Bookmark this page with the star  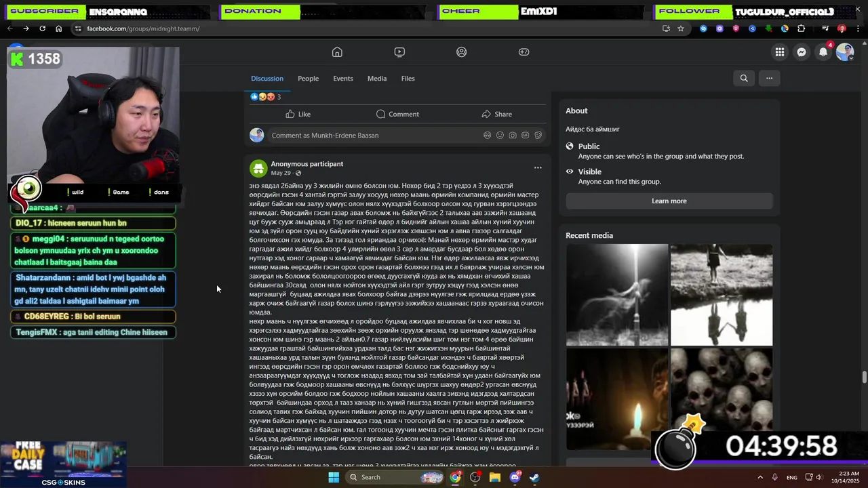681,28
